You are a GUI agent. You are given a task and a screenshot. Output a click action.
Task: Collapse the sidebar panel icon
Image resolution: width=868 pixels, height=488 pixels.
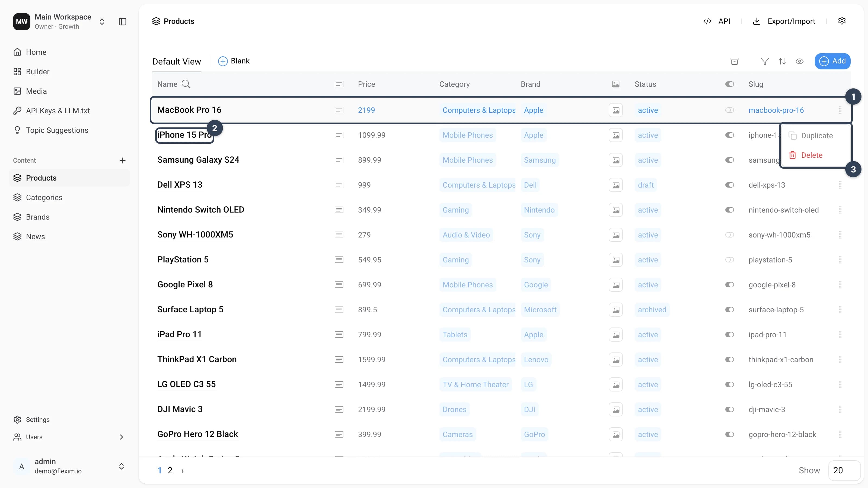[x=123, y=22]
